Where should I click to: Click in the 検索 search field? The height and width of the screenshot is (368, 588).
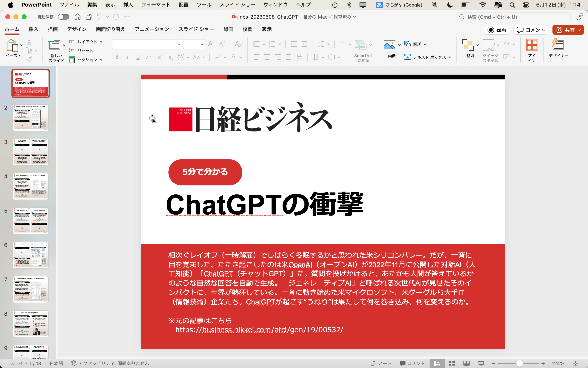514,17
